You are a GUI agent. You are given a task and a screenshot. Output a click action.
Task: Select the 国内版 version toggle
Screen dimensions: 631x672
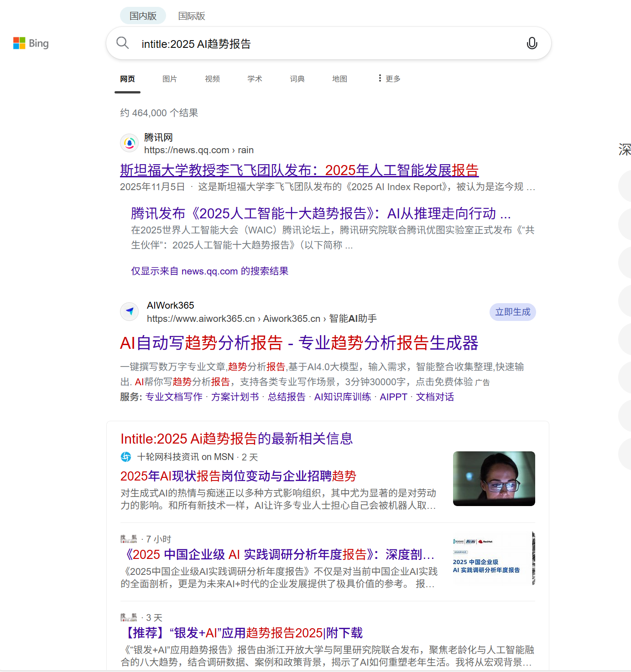[143, 16]
